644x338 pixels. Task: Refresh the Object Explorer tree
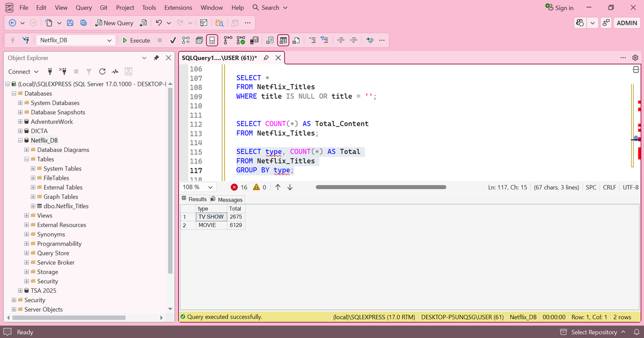[102, 71]
